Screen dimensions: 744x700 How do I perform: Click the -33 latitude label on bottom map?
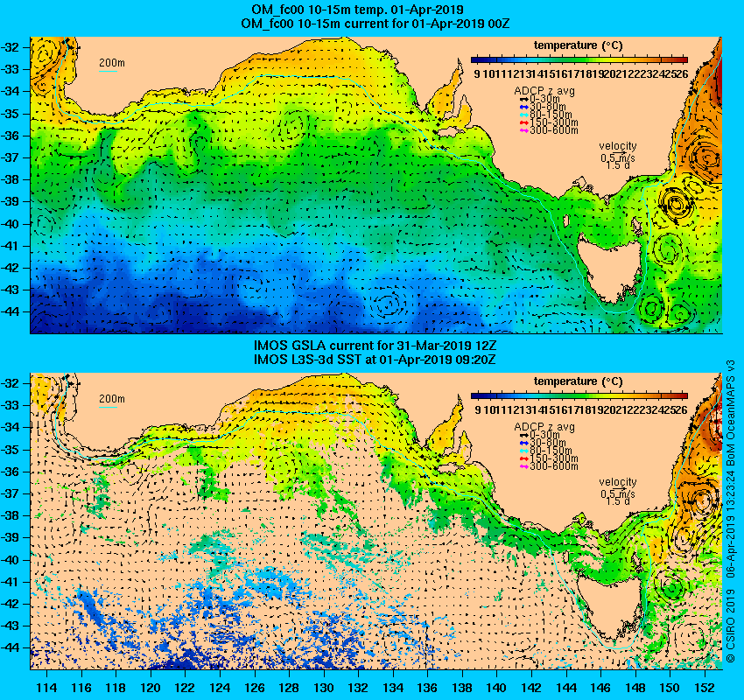point(10,405)
